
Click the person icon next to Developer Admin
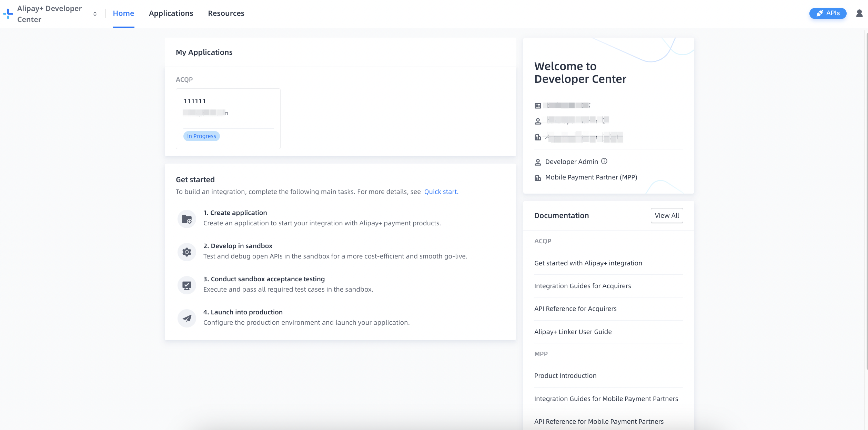point(538,161)
